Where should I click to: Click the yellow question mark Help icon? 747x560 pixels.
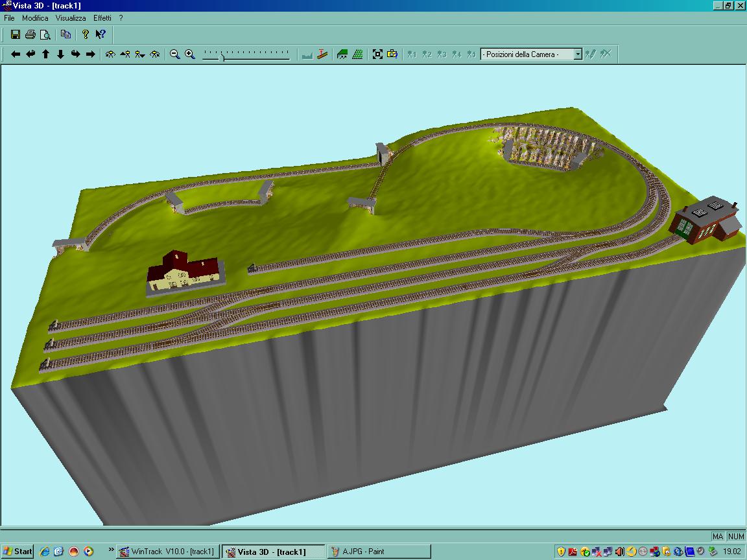86,34
